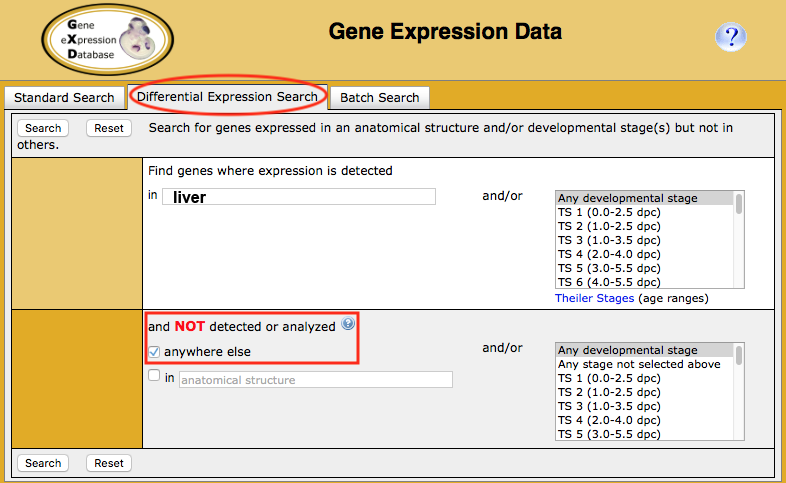Open the Theiler Stages link
The width and height of the screenshot is (786, 483).
pyautogui.click(x=595, y=298)
